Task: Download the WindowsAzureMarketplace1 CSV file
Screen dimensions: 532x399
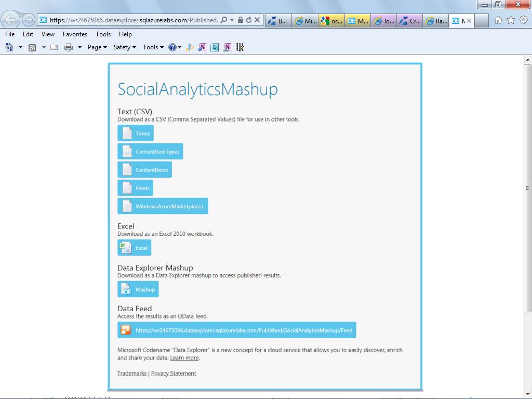Action: click(163, 206)
